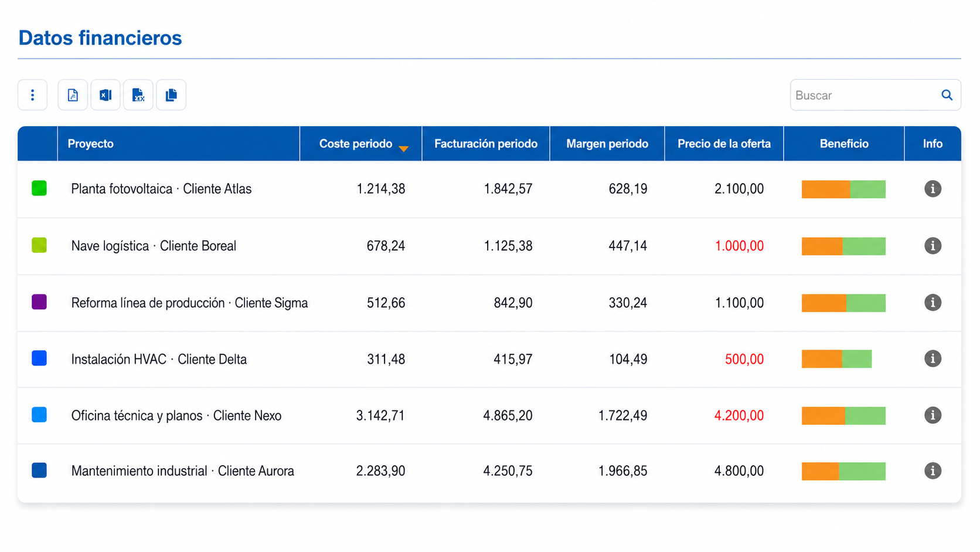Viewport: 980px width, 552px height.
Task: Click the file export icon next to Excel
Action: 138,95
